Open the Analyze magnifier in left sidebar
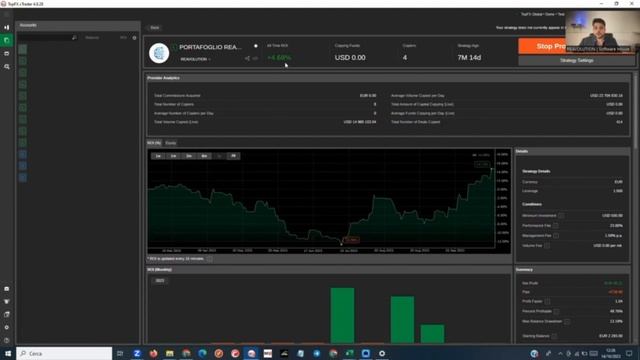Screen dimensions: 640x360 7,67
